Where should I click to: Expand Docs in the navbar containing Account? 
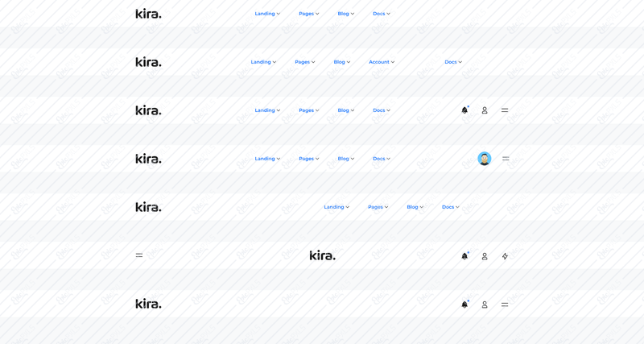pyautogui.click(x=453, y=62)
